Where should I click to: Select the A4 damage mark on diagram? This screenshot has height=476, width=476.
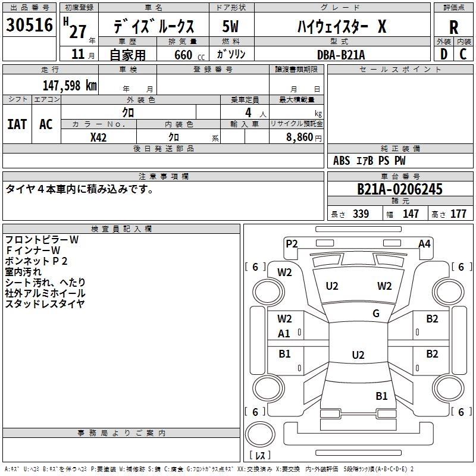(424, 243)
